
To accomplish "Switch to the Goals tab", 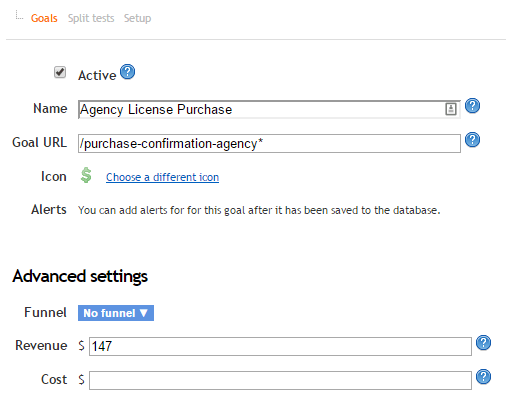I will [x=44, y=18].
